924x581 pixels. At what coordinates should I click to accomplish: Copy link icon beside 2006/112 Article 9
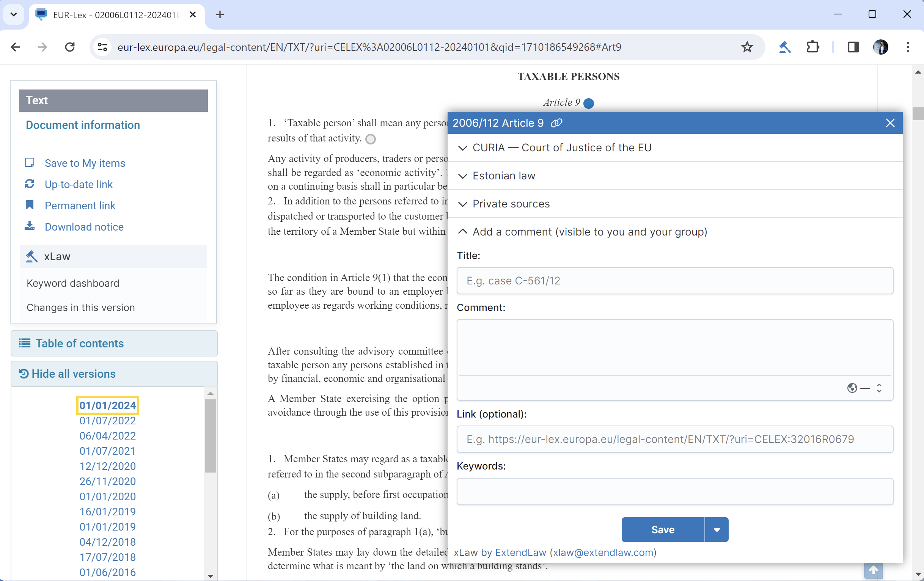click(x=556, y=123)
